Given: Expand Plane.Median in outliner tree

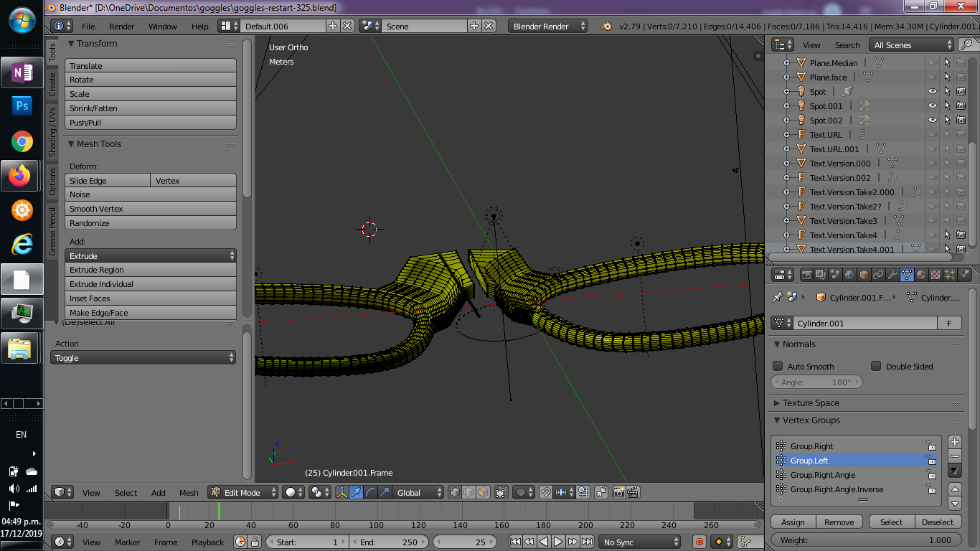Looking at the screenshot, I should pos(786,63).
